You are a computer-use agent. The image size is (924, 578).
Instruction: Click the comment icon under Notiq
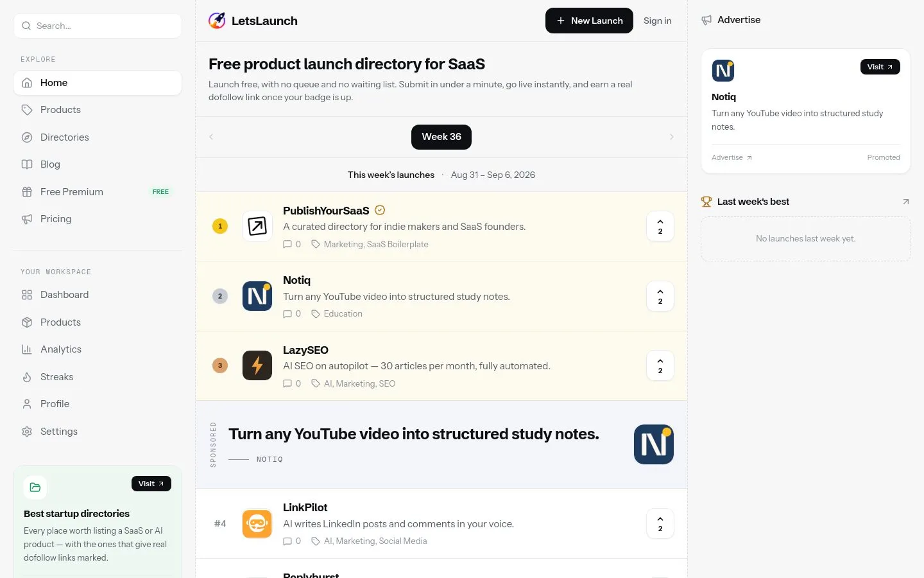(x=287, y=314)
